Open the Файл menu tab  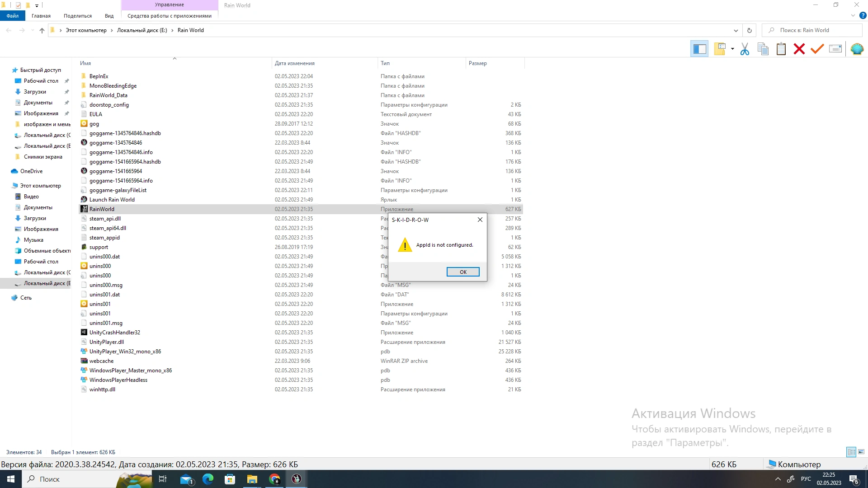(13, 16)
